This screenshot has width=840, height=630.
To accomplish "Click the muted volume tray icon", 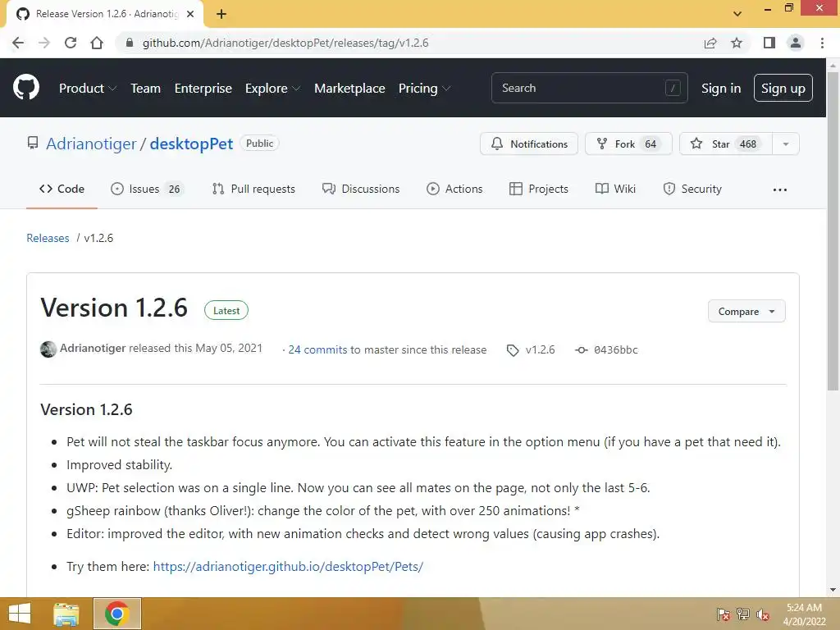I will (763, 614).
